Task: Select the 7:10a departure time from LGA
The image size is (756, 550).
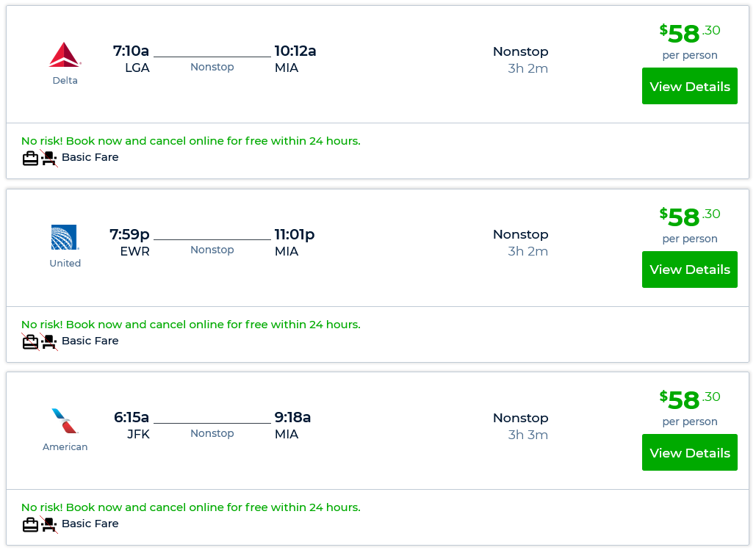Action: (x=131, y=51)
